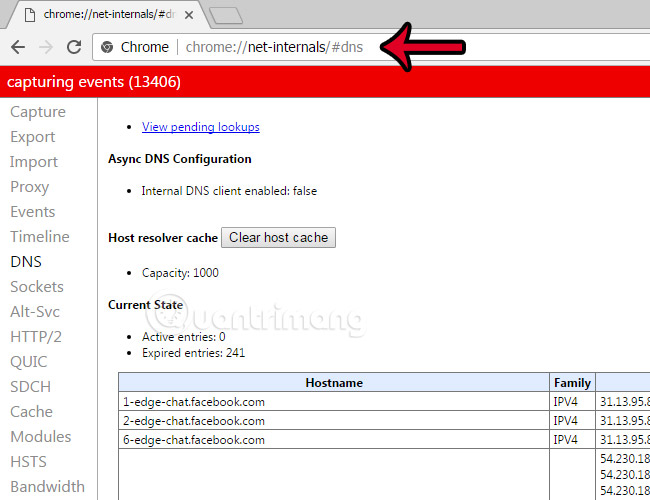Click the Family column header
This screenshot has height=500, width=650.
coord(572,382)
